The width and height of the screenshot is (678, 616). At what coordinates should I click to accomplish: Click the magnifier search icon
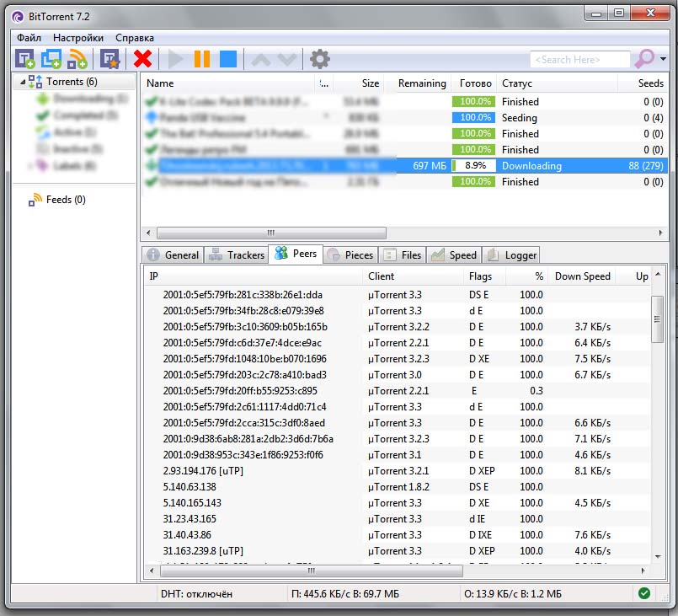pos(644,59)
